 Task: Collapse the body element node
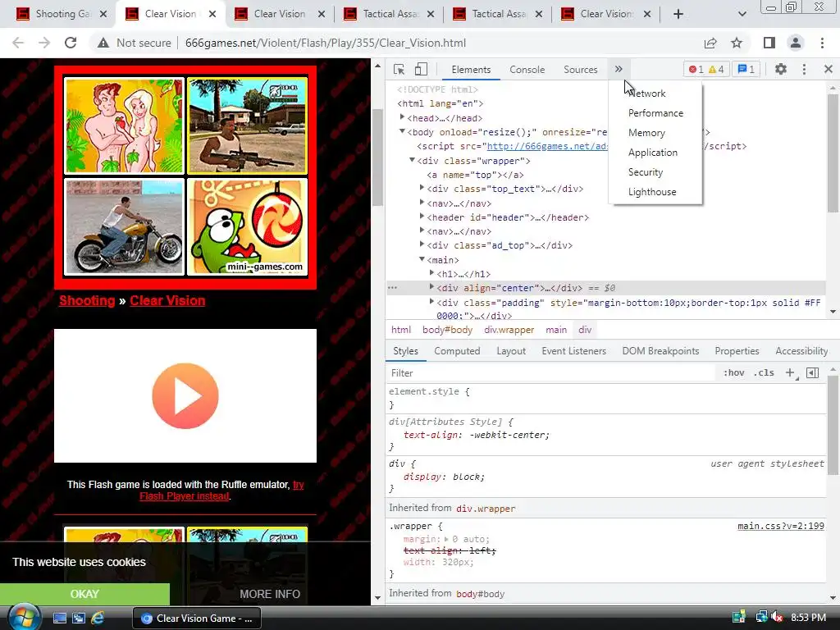(402, 131)
